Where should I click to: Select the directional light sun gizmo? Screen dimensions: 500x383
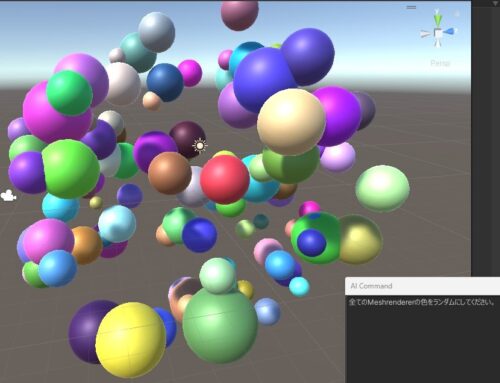(200, 146)
